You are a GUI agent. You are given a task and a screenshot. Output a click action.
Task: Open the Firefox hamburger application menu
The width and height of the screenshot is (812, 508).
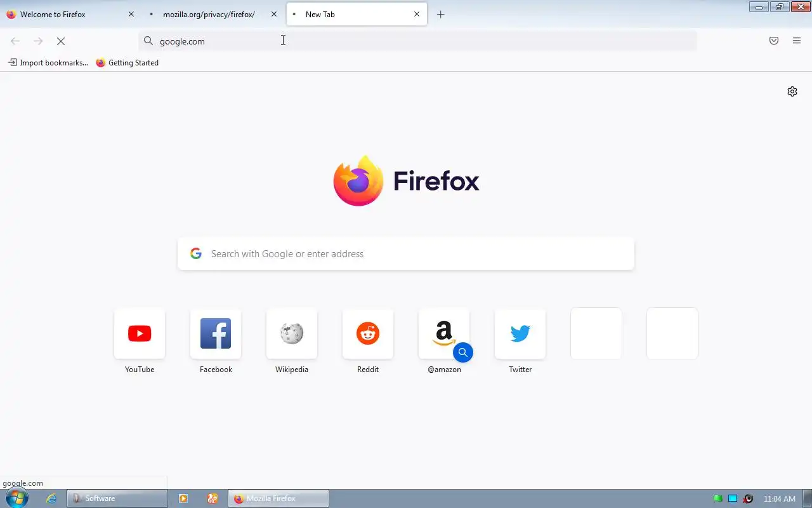point(797,41)
